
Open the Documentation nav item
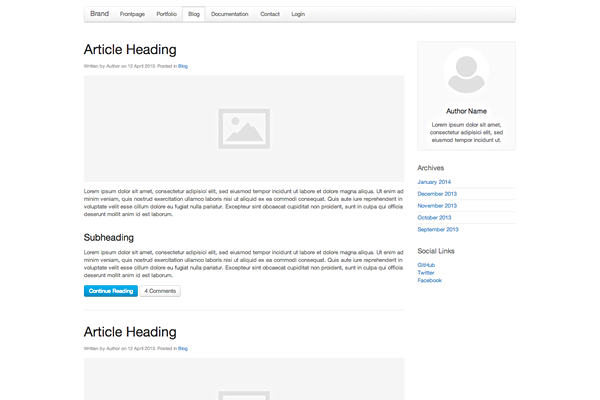tap(230, 15)
